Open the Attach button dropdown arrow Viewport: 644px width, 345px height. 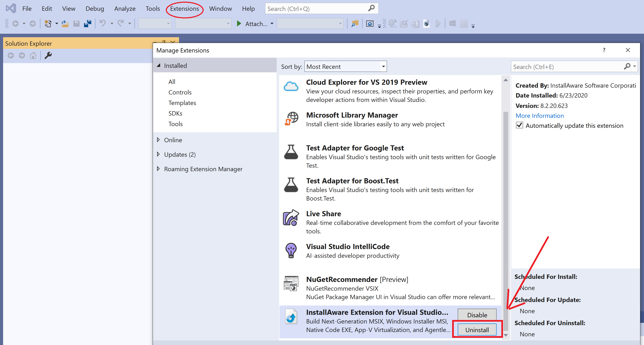click(x=272, y=24)
